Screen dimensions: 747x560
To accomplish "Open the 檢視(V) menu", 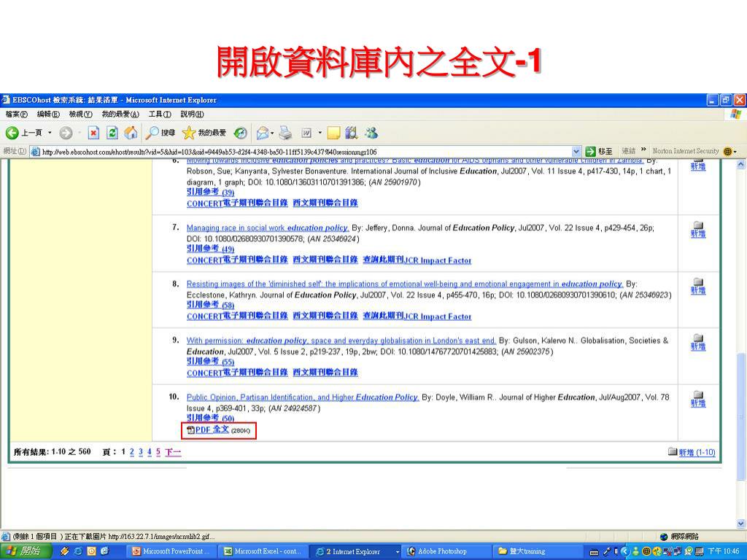I will 80,114.
